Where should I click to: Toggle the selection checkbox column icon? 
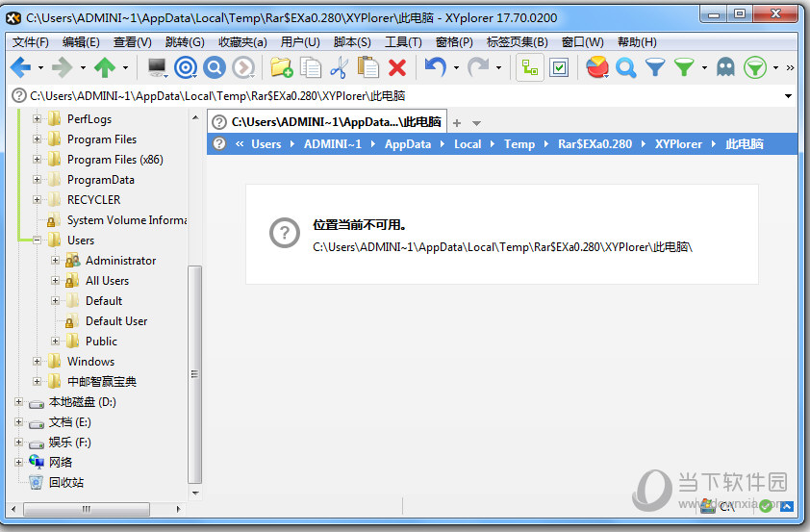click(x=559, y=67)
